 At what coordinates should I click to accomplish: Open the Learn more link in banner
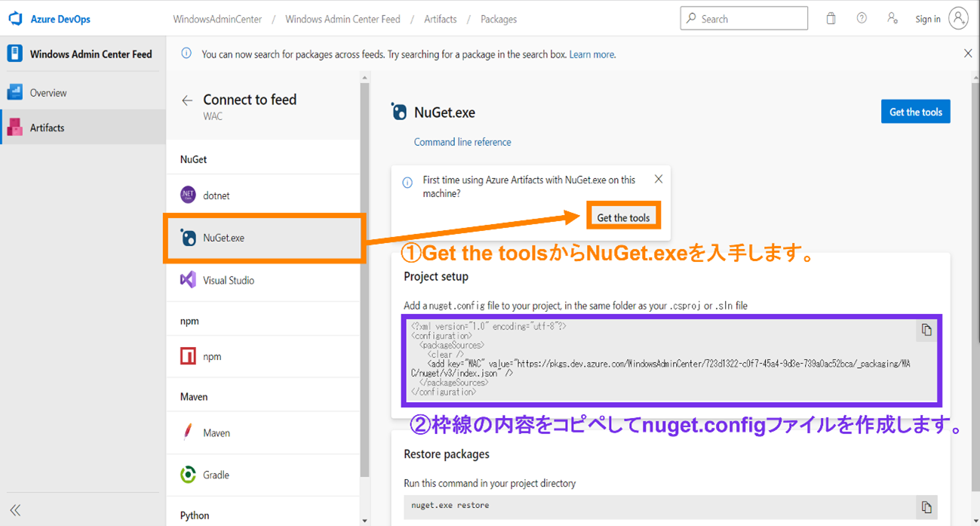591,54
